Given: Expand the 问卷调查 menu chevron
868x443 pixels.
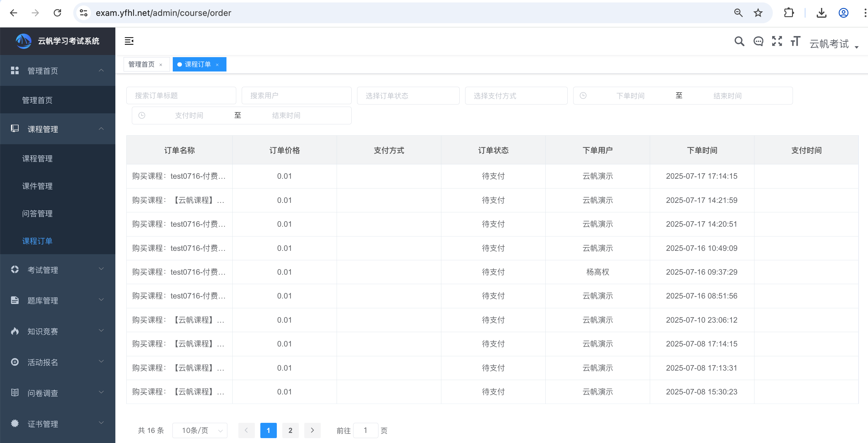Looking at the screenshot, I should pyautogui.click(x=101, y=392).
